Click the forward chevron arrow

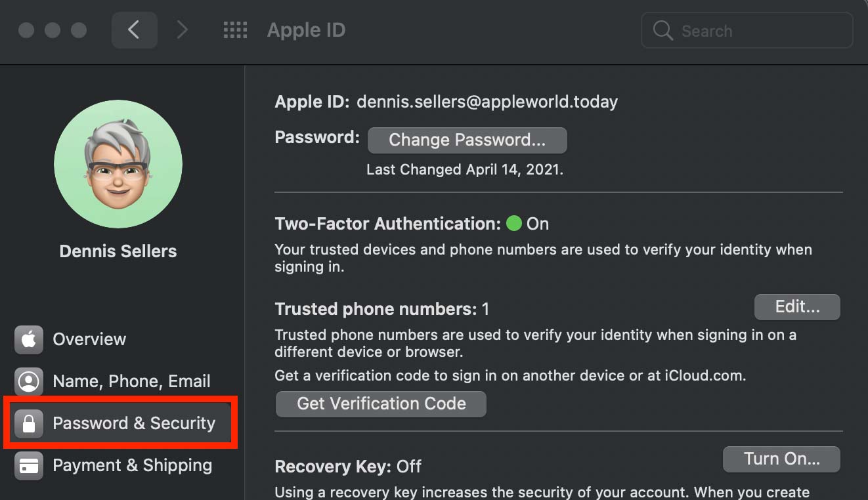coord(183,30)
